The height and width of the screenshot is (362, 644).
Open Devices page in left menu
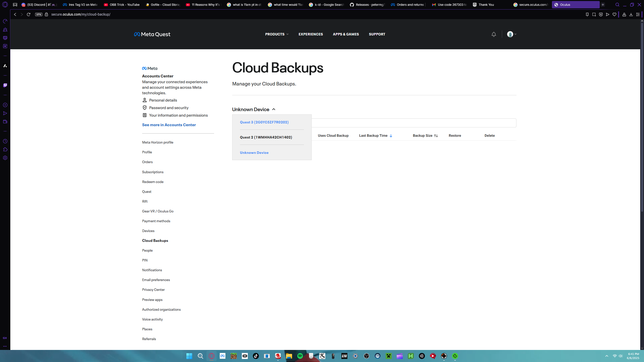click(148, 231)
